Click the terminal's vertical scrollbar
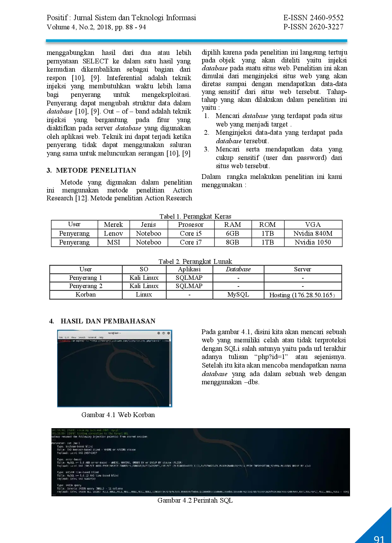Screen dimensions: 392x543 [170, 372]
